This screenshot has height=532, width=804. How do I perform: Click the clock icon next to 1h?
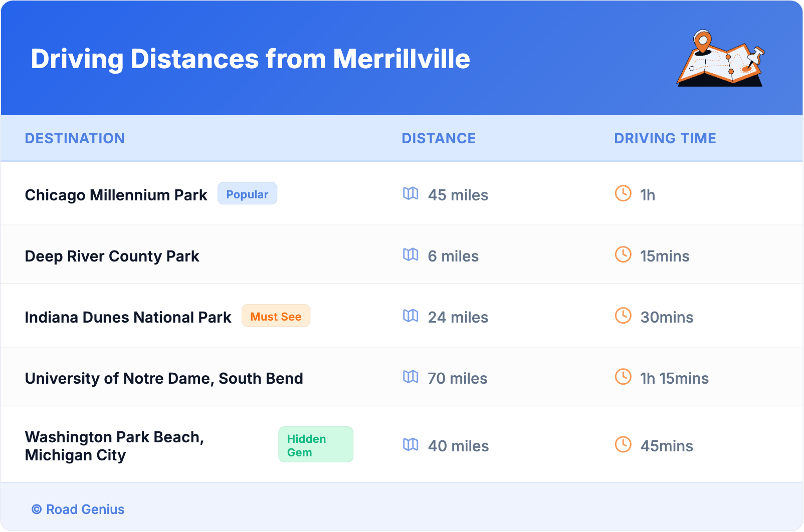(623, 193)
